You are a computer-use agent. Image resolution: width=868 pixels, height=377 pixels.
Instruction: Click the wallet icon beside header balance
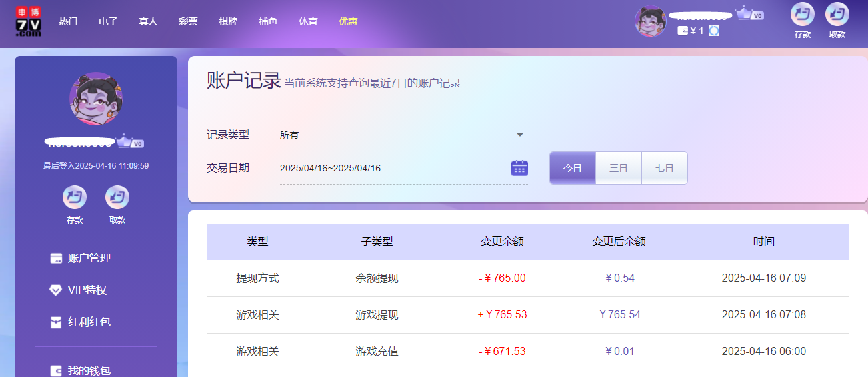pyautogui.click(x=683, y=31)
